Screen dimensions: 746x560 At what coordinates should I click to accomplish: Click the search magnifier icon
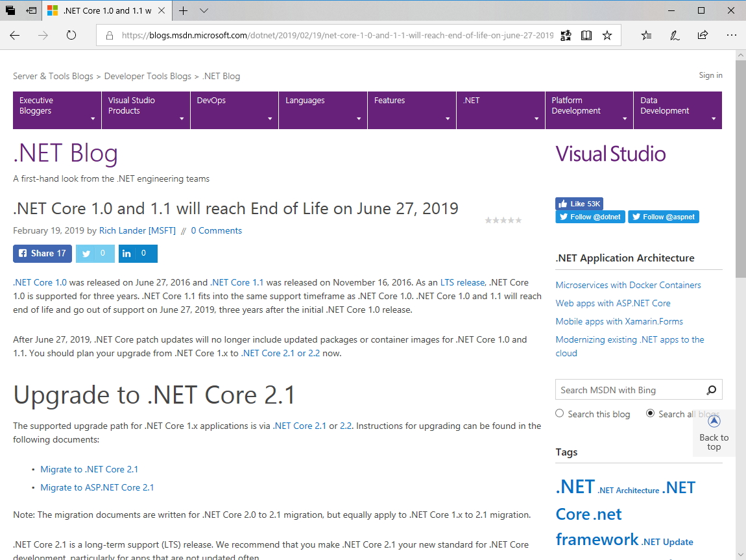[711, 390]
